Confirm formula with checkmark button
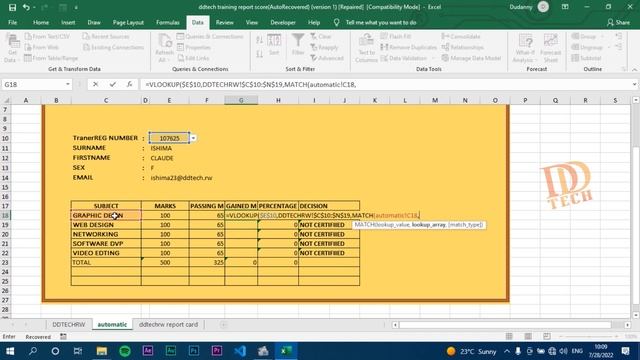 pyautogui.click(x=112, y=84)
